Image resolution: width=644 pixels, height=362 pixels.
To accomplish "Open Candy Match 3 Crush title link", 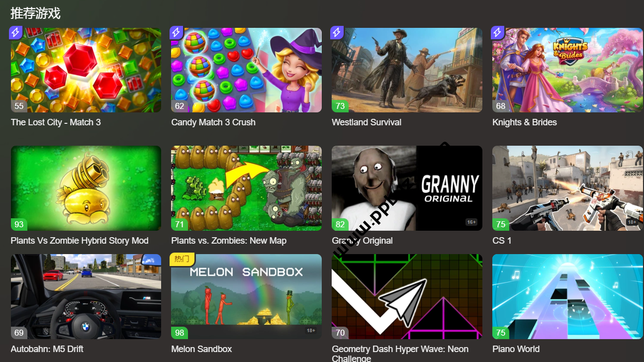I will point(213,122).
